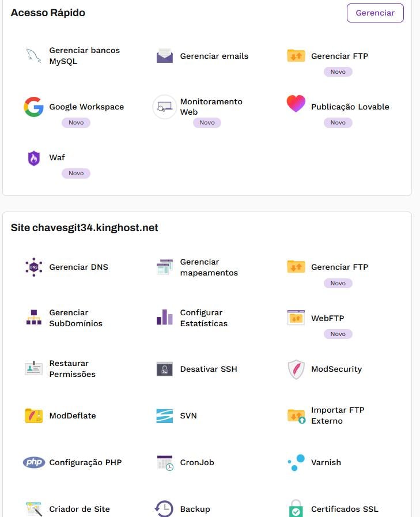Open the Gerenciar emails envelope icon
Image resolution: width=420 pixels, height=517 pixels.
click(x=165, y=56)
